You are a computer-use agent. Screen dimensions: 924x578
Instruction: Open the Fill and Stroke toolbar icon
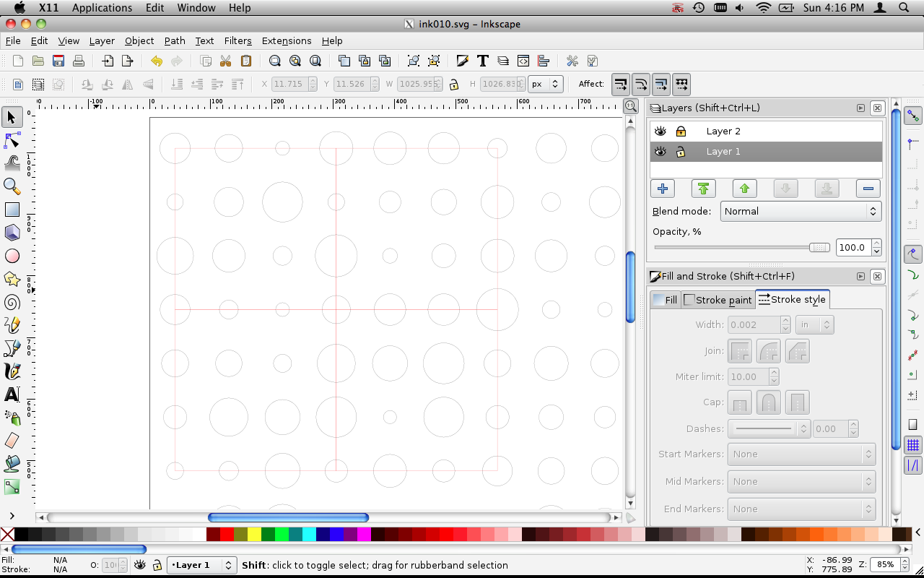pos(463,61)
